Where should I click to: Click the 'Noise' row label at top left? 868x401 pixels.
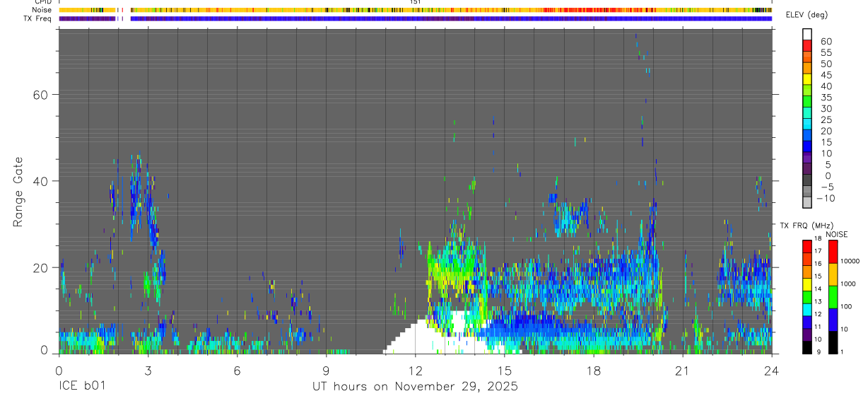tap(42, 10)
